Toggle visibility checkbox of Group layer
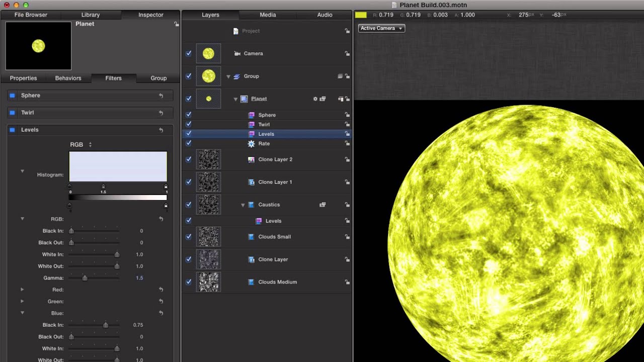 (x=189, y=76)
